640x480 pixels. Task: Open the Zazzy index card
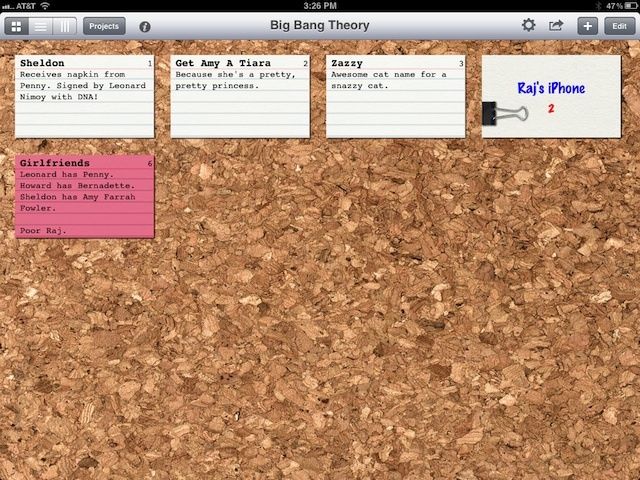396,96
